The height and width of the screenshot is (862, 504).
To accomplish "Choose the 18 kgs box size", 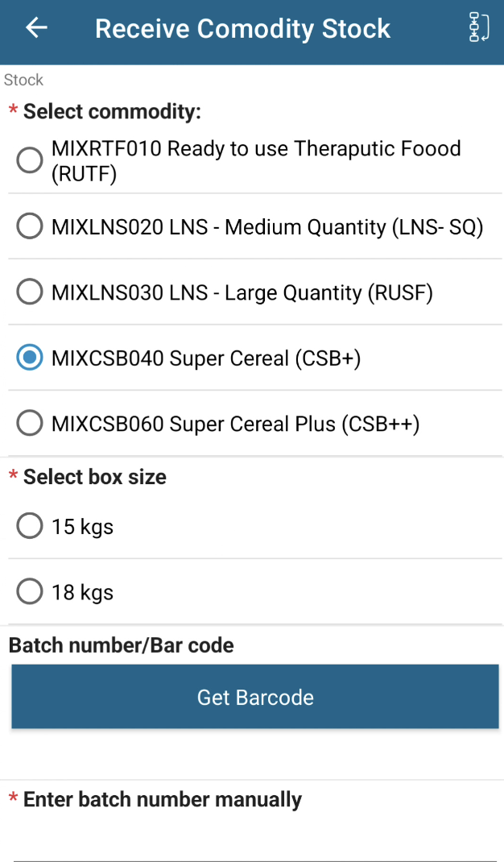I will (x=30, y=592).
